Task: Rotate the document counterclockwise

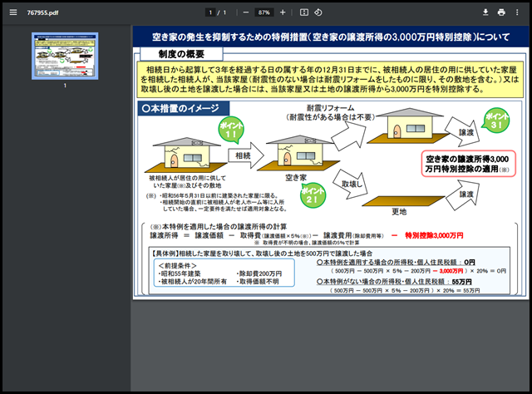Action: click(x=318, y=12)
